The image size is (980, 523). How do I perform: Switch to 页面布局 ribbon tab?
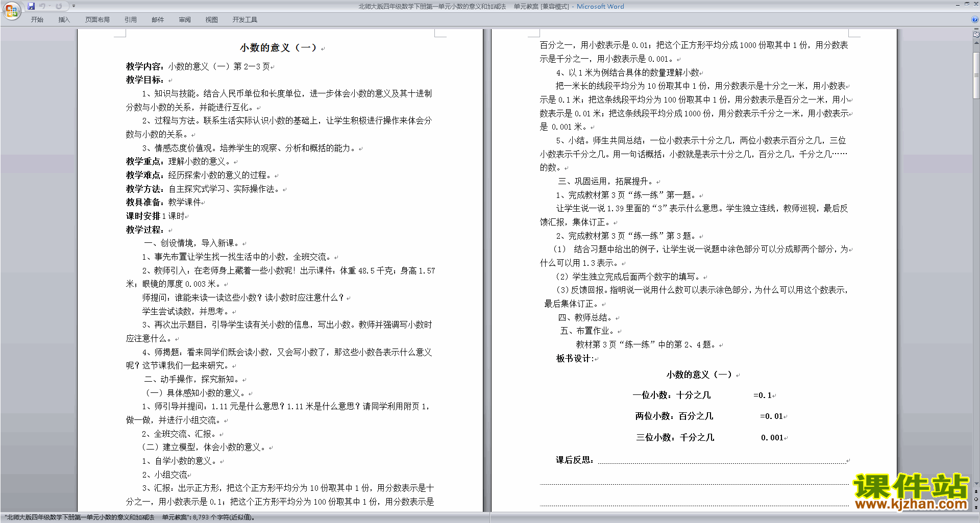click(x=97, y=20)
